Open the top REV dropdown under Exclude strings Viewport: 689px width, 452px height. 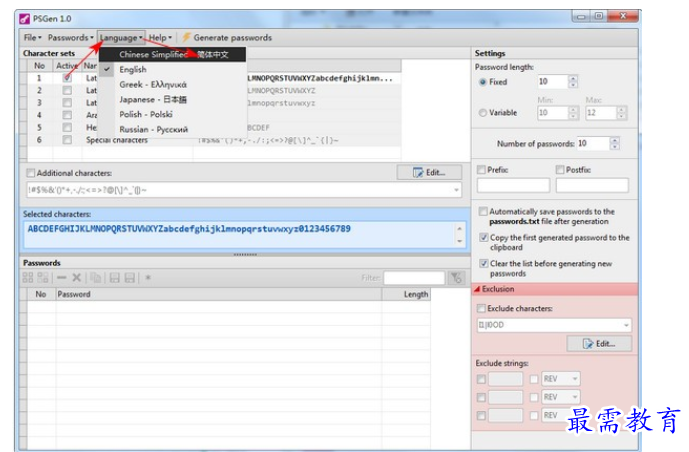(x=575, y=379)
